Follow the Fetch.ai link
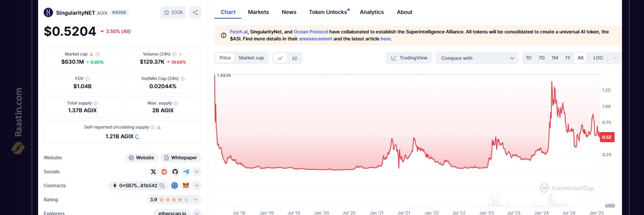The image size is (644, 215). (x=240, y=32)
